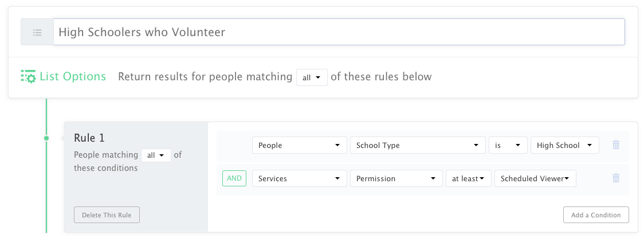Open the List Options match 'all' dropdown
Screen dimensions: 644x238
tap(312, 77)
